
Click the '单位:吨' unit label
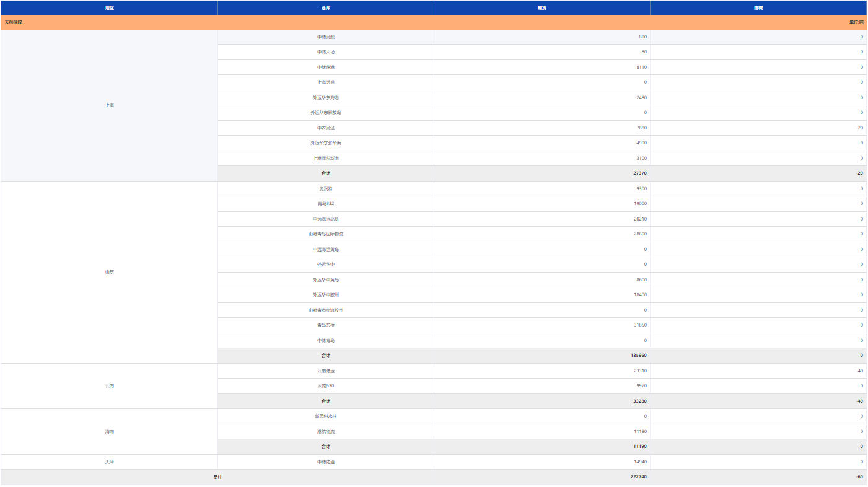(x=856, y=22)
